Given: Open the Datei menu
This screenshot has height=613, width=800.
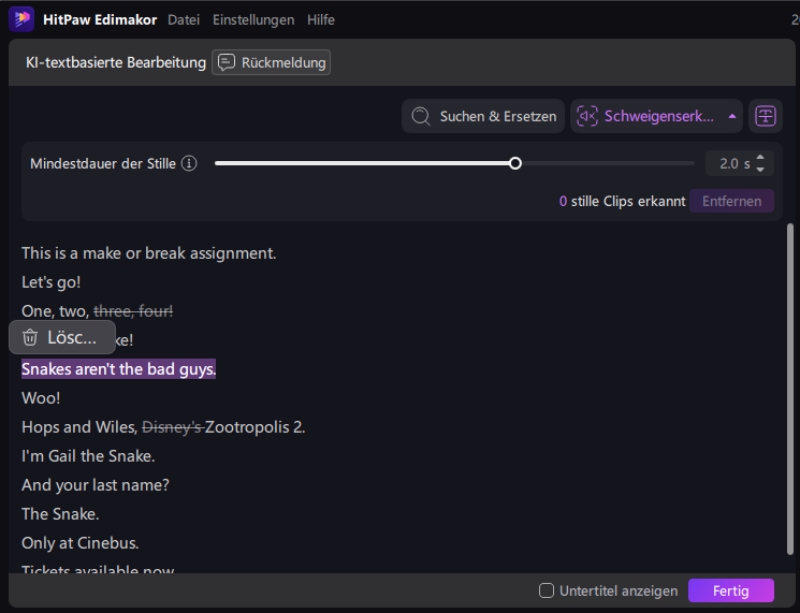Looking at the screenshot, I should coord(183,20).
